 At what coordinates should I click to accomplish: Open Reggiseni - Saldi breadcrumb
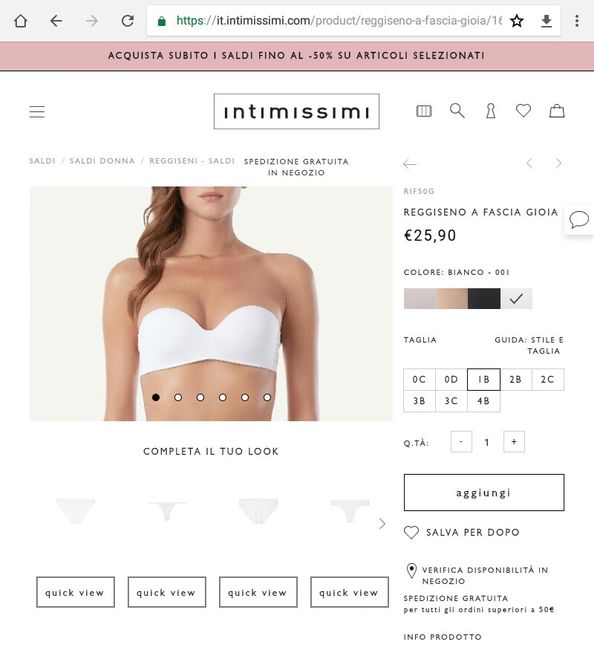click(x=192, y=161)
